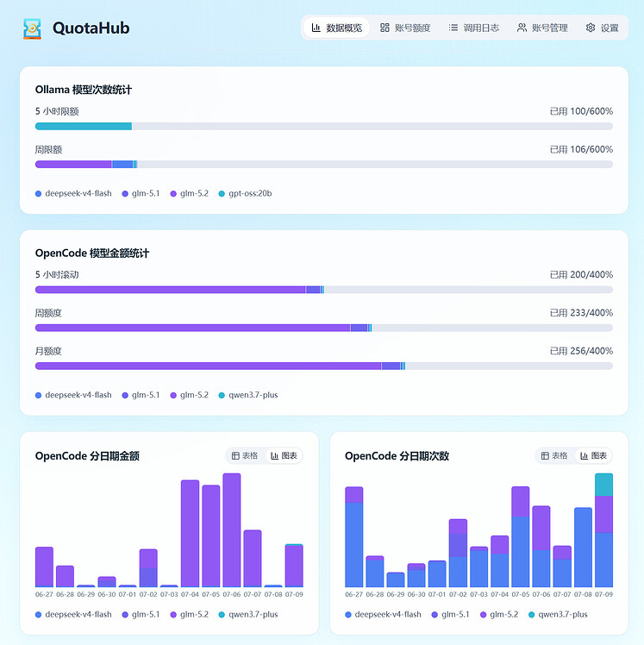Click 已用 256/400% usage text
644x645 pixels.
[x=581, y=351]
